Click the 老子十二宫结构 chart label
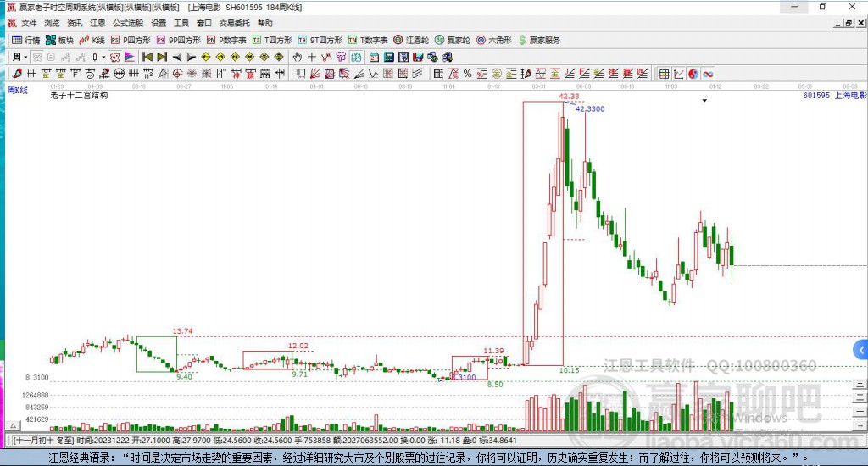 [x=79, y=95]
